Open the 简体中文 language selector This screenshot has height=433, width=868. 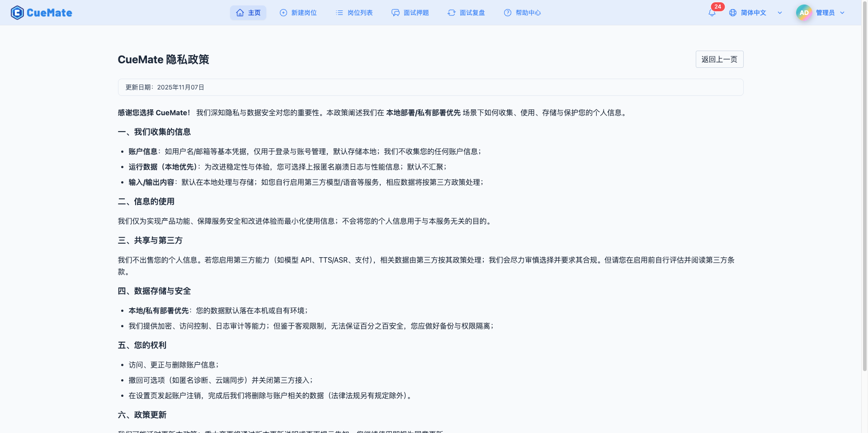click(753, 13)
